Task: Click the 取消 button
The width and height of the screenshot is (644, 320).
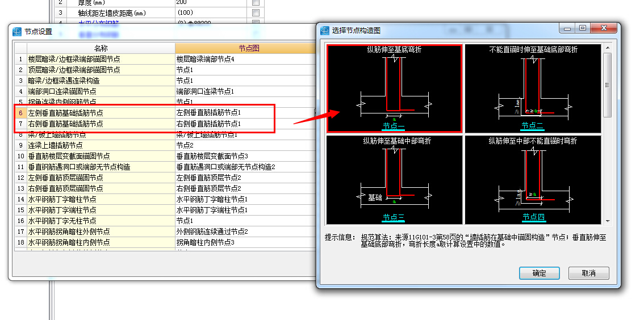Action: [588, 273]
